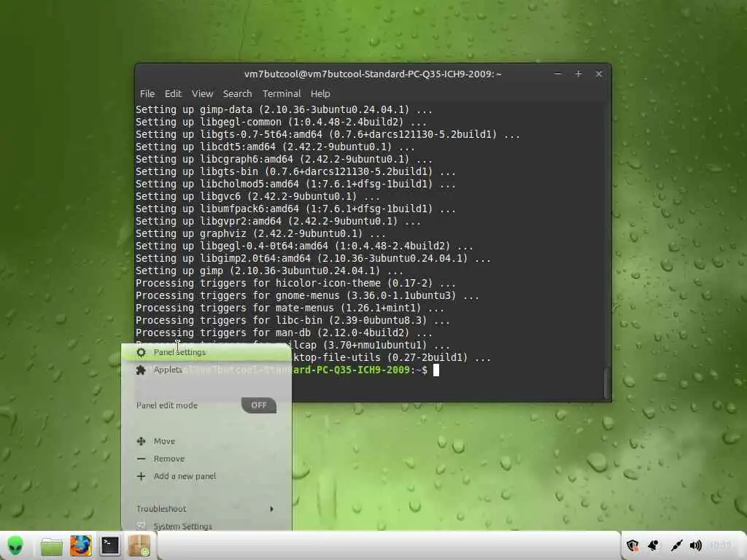The height and width of the screenshot is (560, 747).
Task: Click "Processing triggers for man-db" line
Action: (284, 332)
